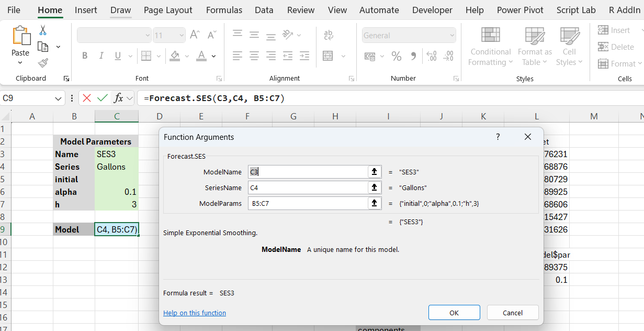Click the Copy icon
This screenshot has height=331, width=644.
click(x=43, y=47)
